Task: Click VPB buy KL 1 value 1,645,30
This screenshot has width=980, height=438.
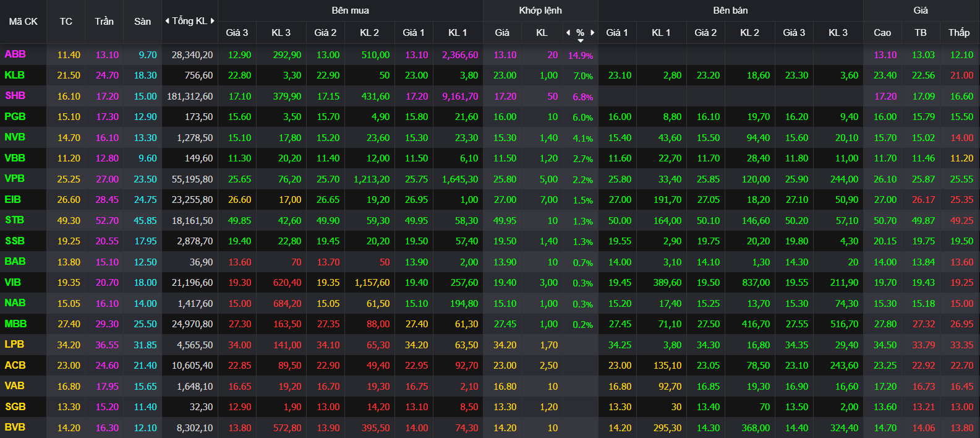Action: (460, 179)
